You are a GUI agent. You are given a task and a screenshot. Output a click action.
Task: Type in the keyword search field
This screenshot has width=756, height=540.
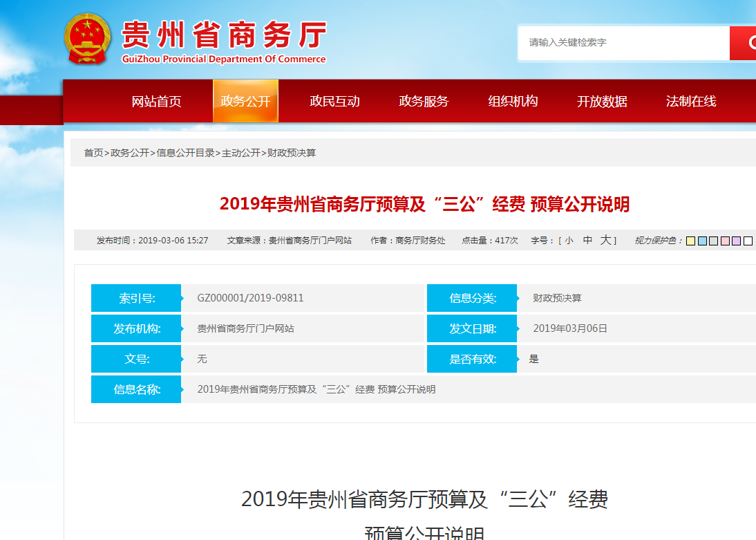622,43
